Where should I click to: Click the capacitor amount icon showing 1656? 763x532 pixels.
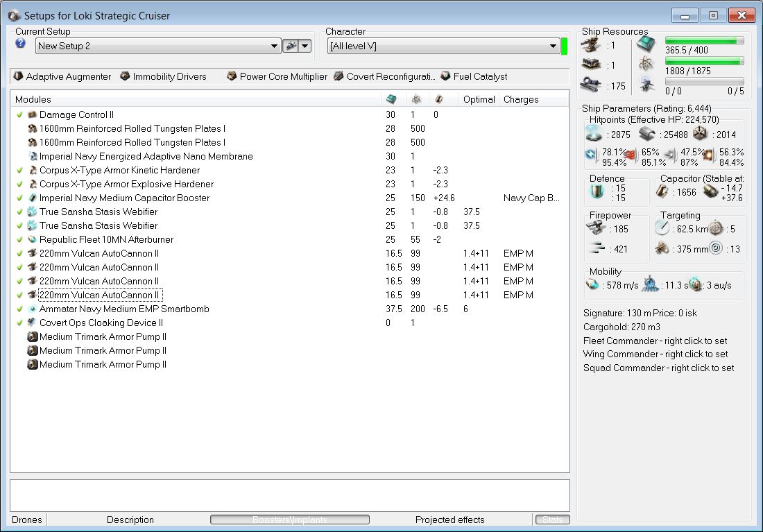coord(662,191)
